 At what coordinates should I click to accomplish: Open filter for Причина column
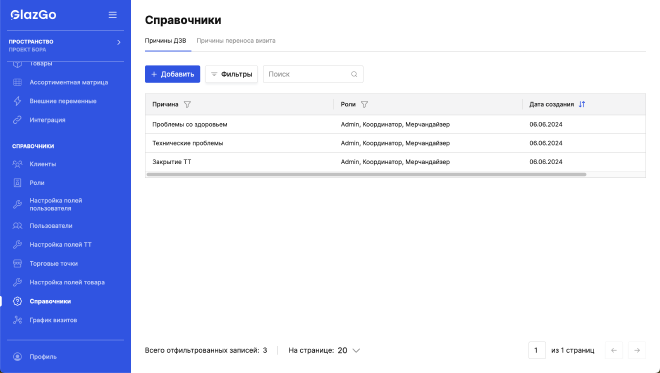pyautogui.click(x=187, y=104)
